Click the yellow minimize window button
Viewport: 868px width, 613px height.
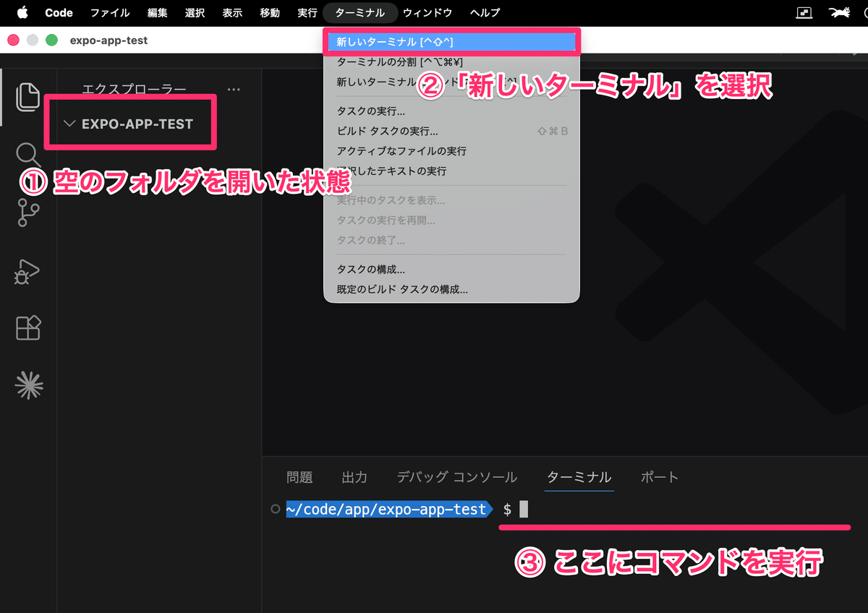pos(33,40)
